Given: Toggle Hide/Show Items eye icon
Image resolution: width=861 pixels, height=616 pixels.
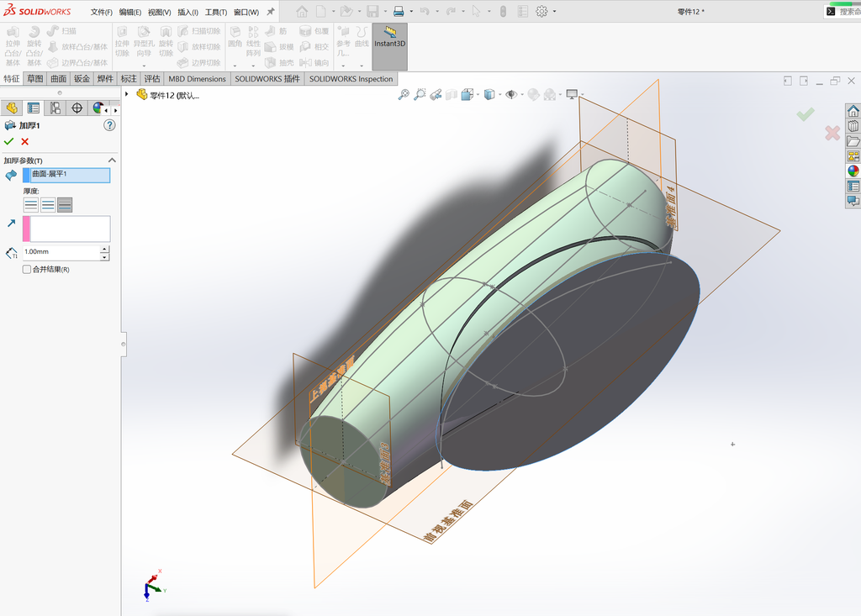Looking at the screenshot, I should tap(510, 95).
